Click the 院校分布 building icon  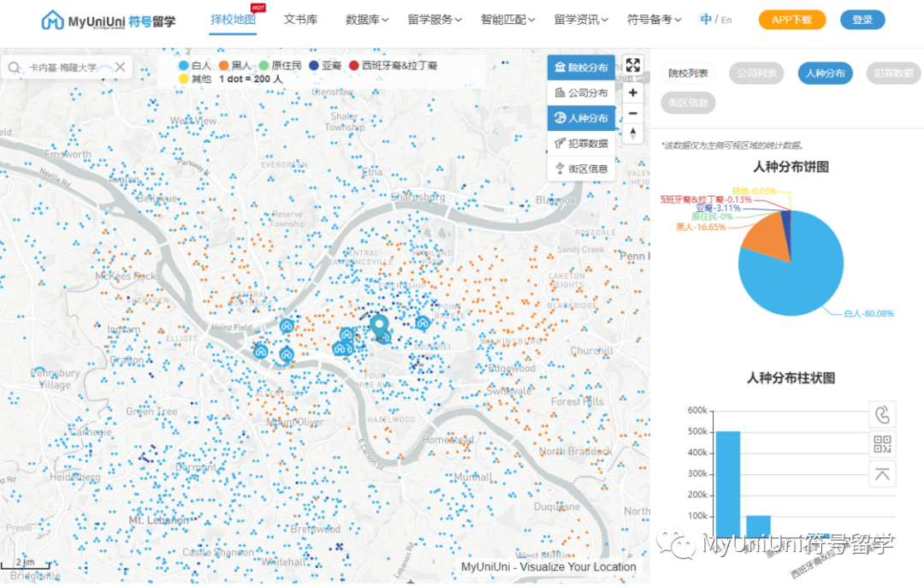pos(560,68)
